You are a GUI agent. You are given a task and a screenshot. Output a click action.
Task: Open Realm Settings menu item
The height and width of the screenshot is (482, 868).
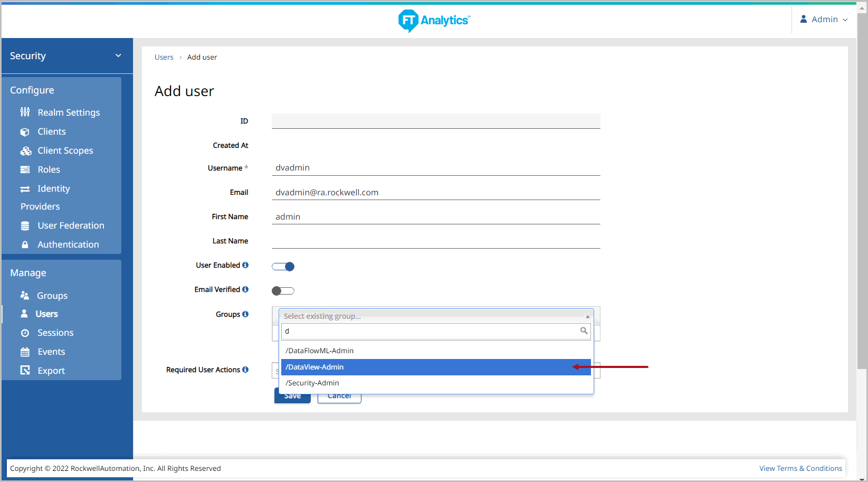[69, 112]
